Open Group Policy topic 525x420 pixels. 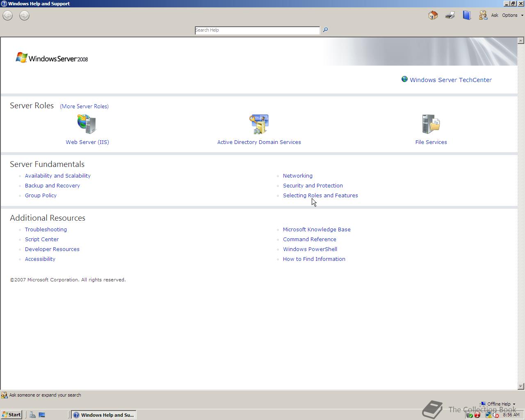[41, 195]
